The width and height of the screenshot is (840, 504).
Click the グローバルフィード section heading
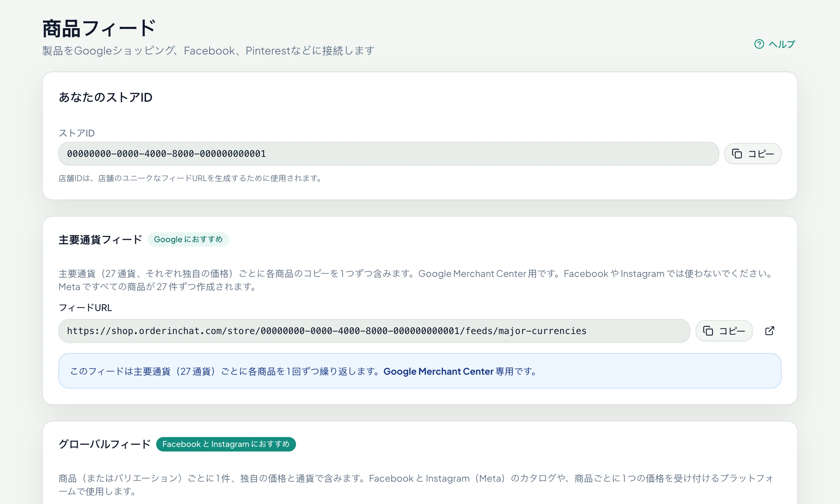105,444
